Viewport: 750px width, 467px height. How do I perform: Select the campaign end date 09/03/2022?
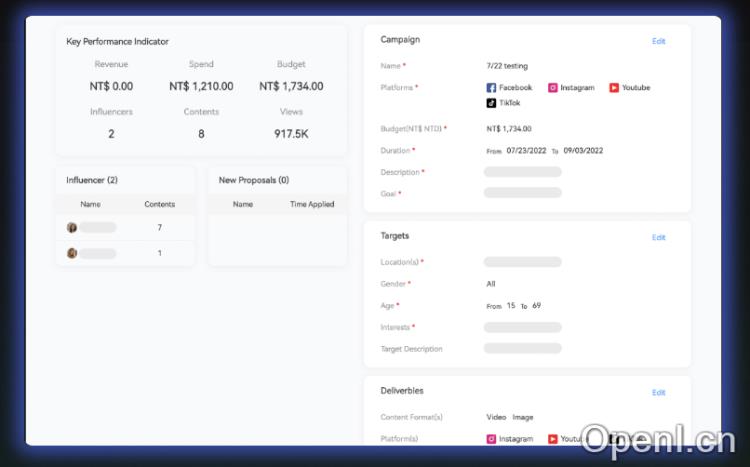pos(583,151)
